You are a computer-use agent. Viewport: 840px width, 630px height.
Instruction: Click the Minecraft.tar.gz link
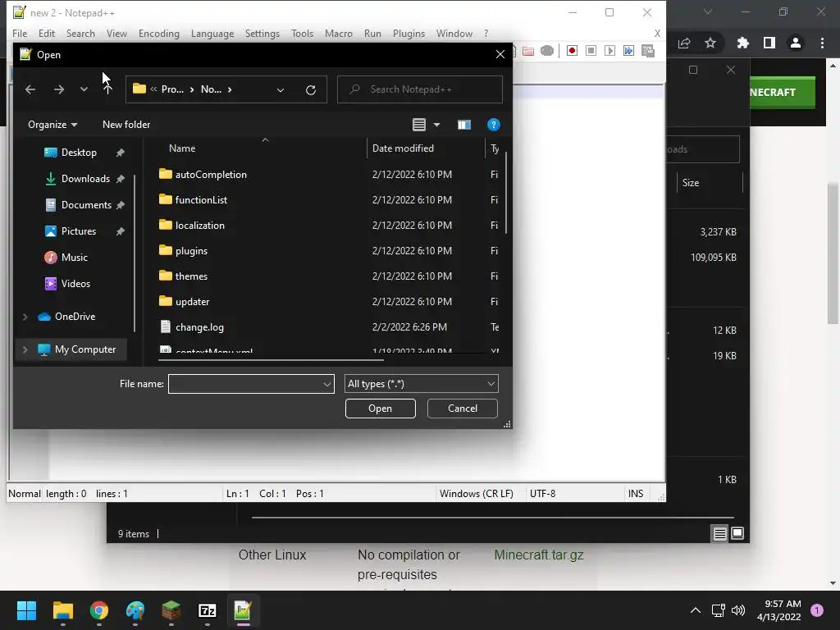point(538,555)
